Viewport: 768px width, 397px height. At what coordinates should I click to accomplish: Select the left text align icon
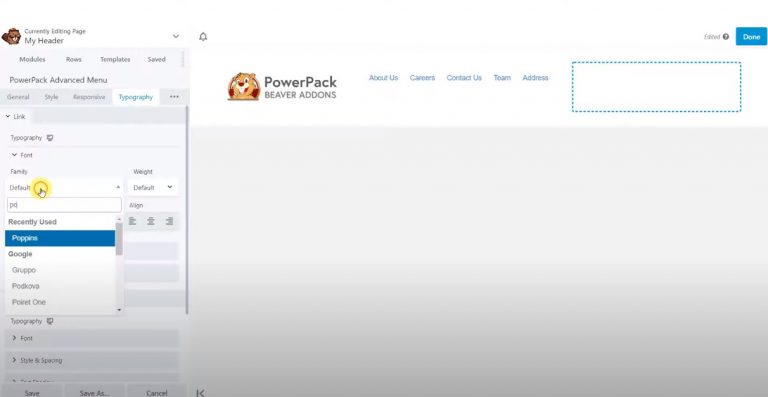click(132, 221)
